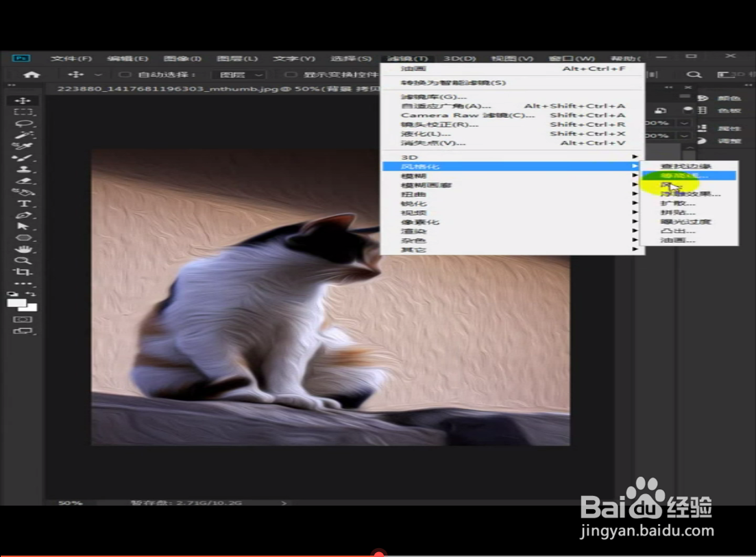Expand the 像素化 submenu

click(x=513, y=222)
